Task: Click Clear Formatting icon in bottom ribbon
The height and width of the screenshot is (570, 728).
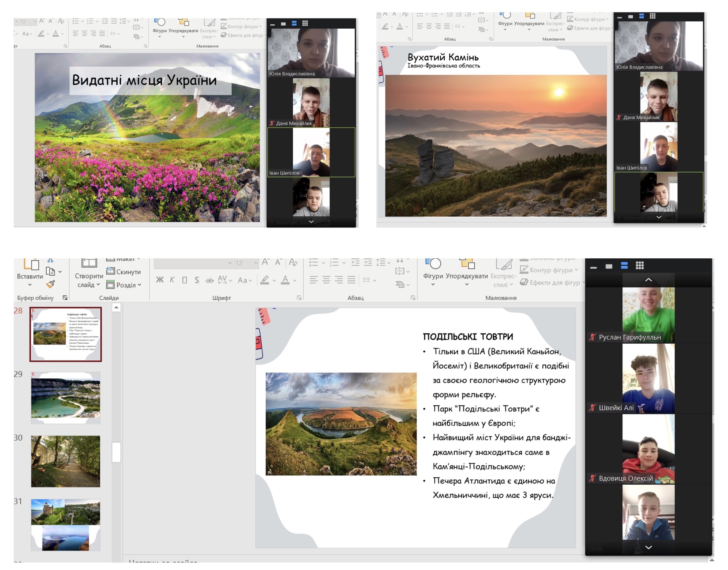Action: pyautogui.click(x=293, y=262)
